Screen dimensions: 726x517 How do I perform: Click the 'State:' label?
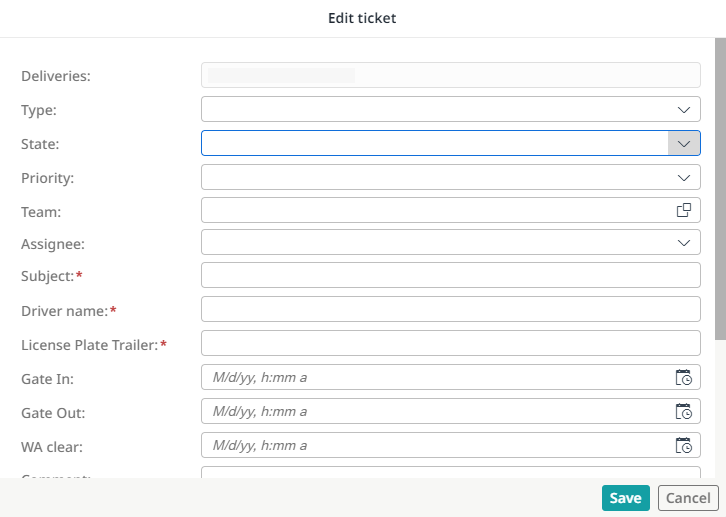[40, 144]
